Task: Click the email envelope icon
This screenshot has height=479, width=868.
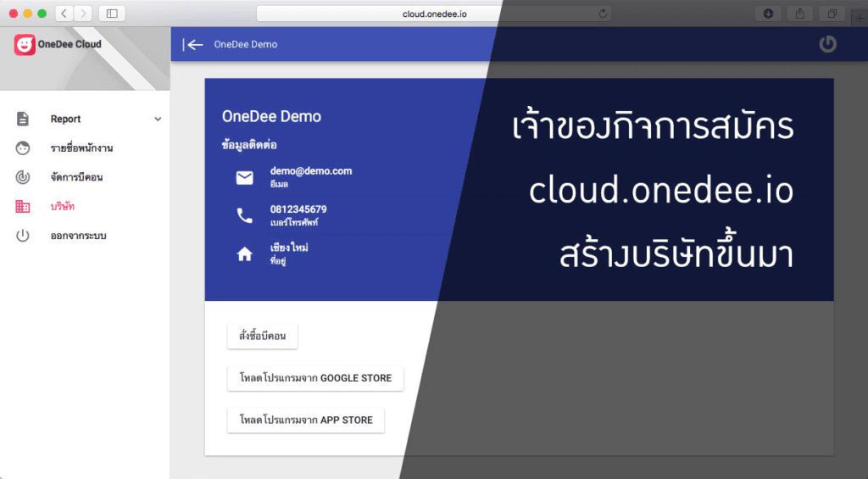Action: [245, 177]
